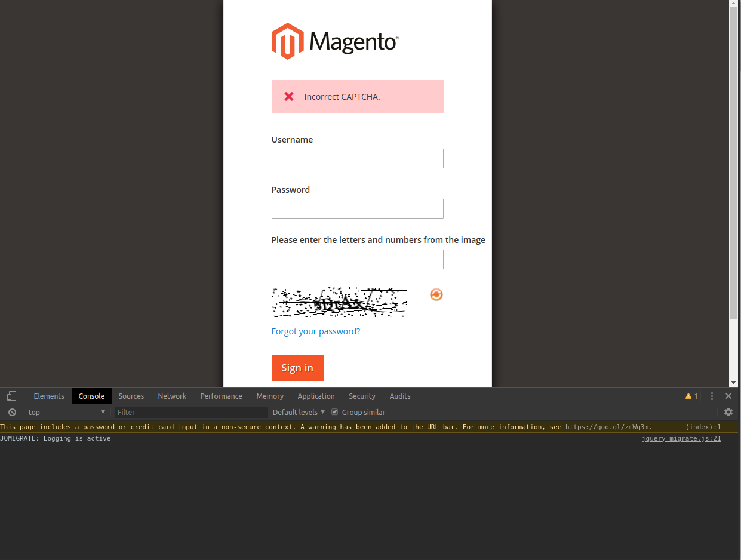741x560 pixels.
Task: Switch to the Sources tab
Action: (x=131, y=396)
